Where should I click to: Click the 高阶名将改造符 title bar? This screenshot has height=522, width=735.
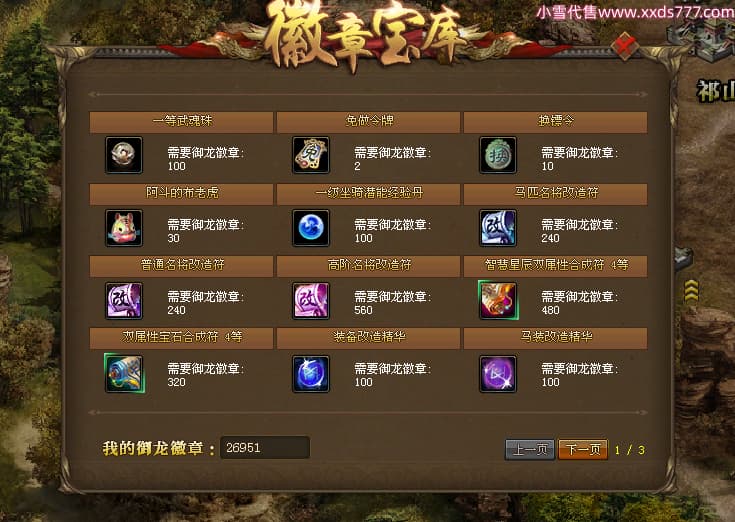[x=368, y=266]
